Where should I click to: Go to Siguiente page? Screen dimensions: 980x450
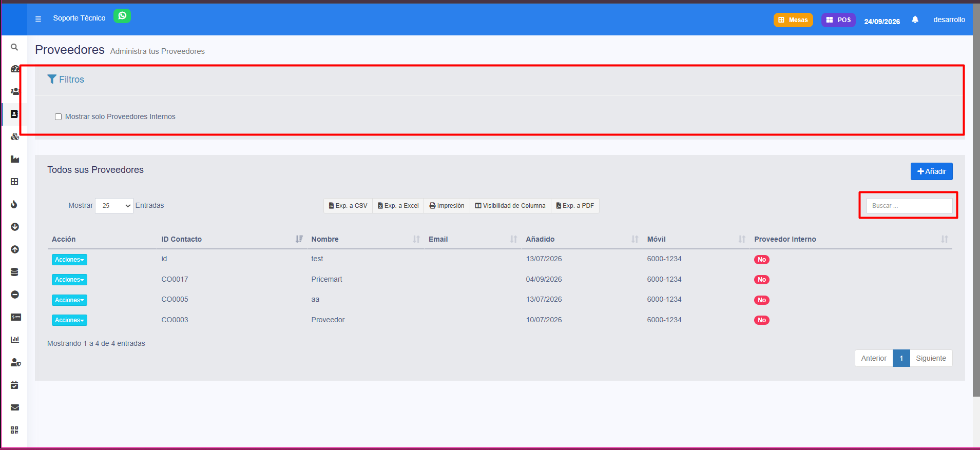(x=931, y=358)
